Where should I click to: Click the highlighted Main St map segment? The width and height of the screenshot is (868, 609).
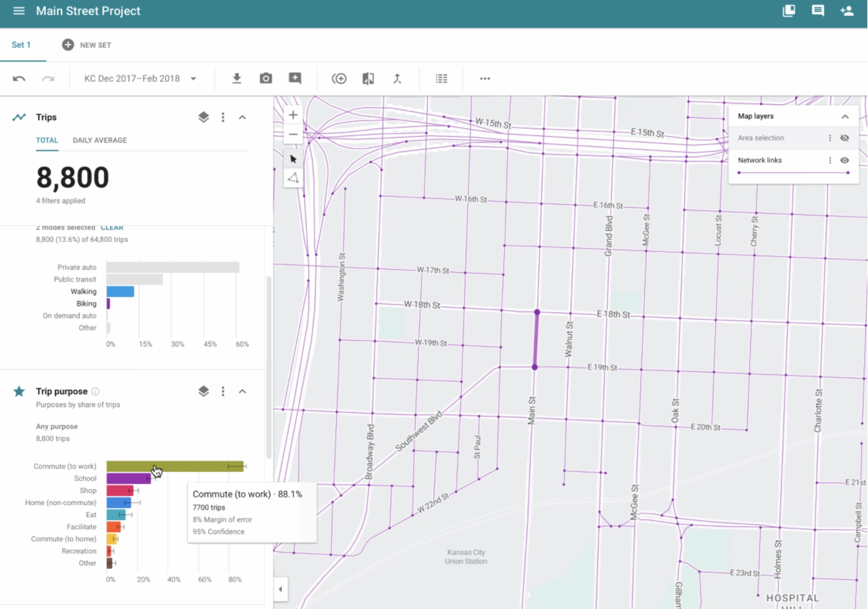point(536,340)
